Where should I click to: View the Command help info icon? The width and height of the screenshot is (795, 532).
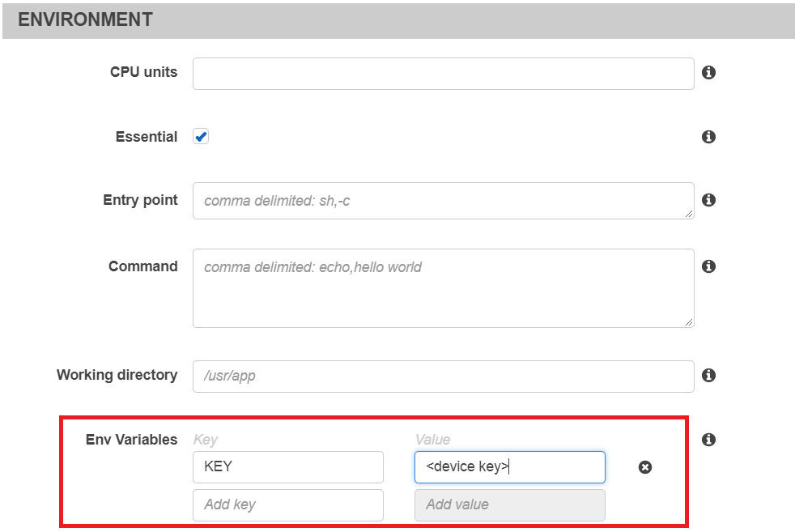pyautogui.click(x=708, y=266)
